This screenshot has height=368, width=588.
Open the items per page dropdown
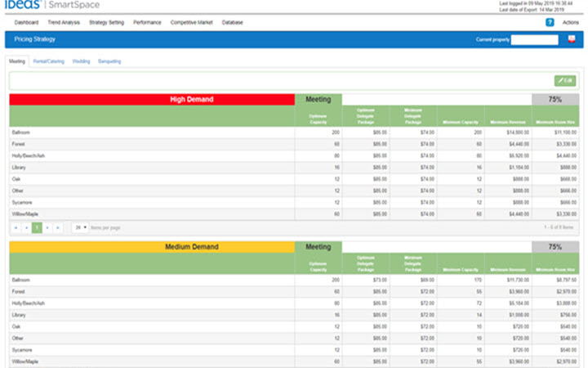pos(80,227)
